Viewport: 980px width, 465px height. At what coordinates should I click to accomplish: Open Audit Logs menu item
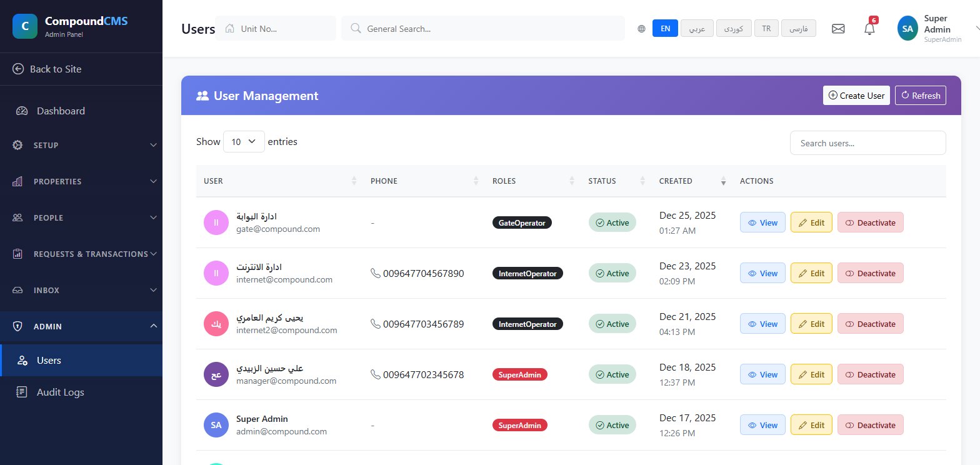[81, 392]
